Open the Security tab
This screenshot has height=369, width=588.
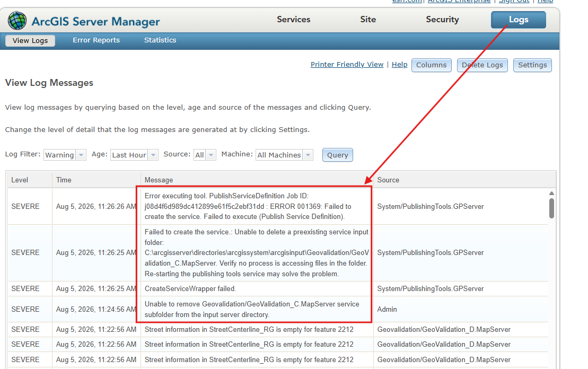[442, 20]
